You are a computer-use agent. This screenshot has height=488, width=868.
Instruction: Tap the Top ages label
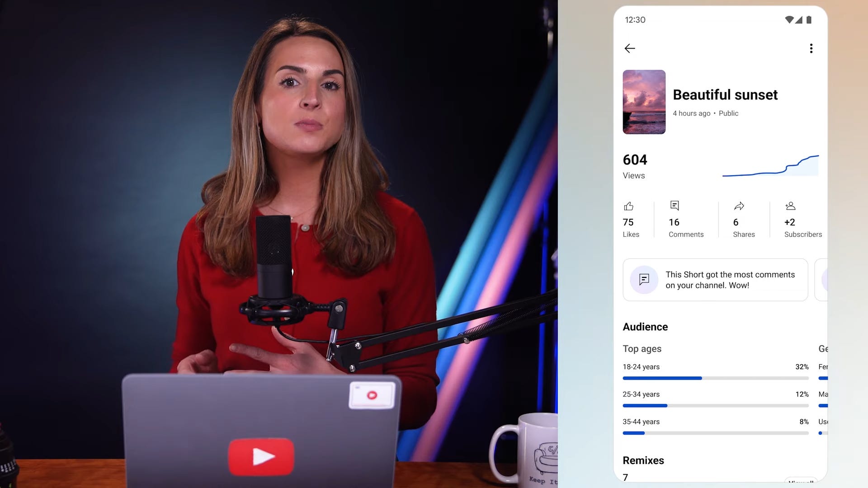click(642, 349)
